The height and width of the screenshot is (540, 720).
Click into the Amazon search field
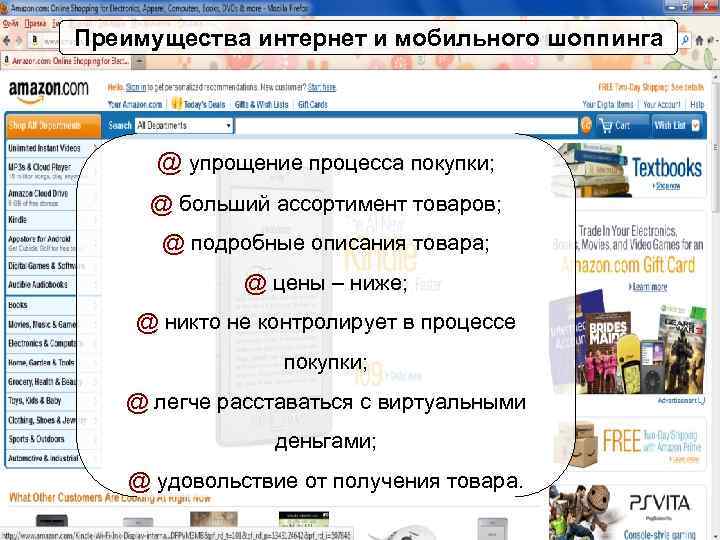[x=406, y=126]
